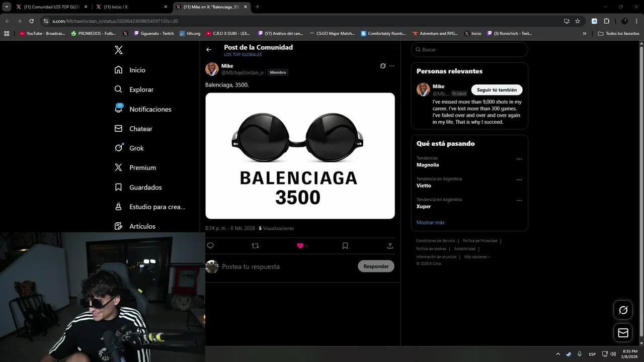The image size is (644, 362).
Task: Toggle bookmark on the post
Action: [x=345, y=246]
